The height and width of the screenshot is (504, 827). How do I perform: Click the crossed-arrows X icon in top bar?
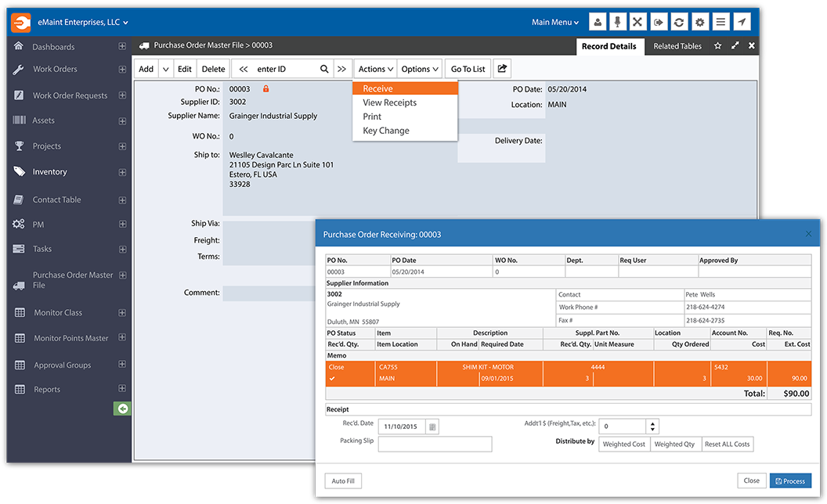[637, 22]
